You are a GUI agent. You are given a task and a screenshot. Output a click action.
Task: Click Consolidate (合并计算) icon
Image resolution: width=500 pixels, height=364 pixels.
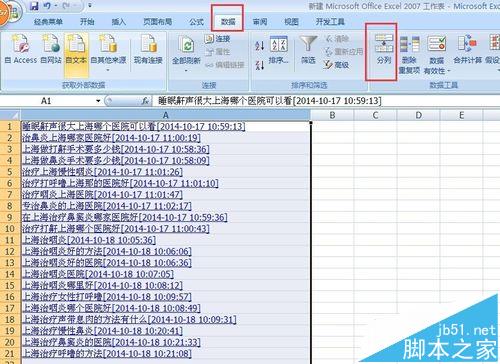pos(468,49)
